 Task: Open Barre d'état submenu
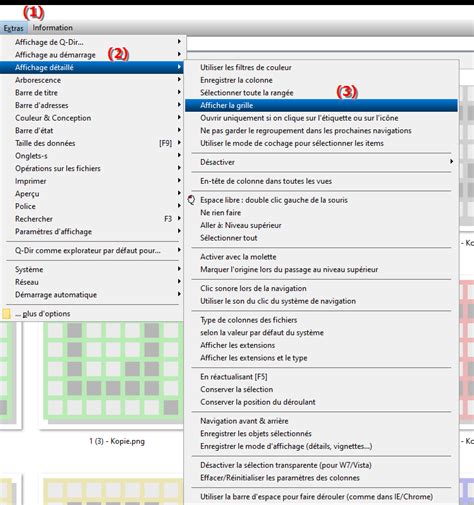tap(92, 131)
